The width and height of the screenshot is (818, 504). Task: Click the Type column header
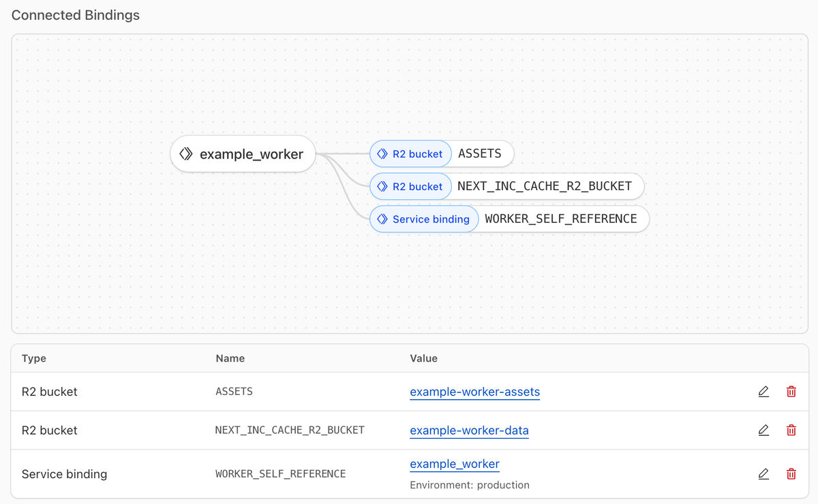point(34,358)
